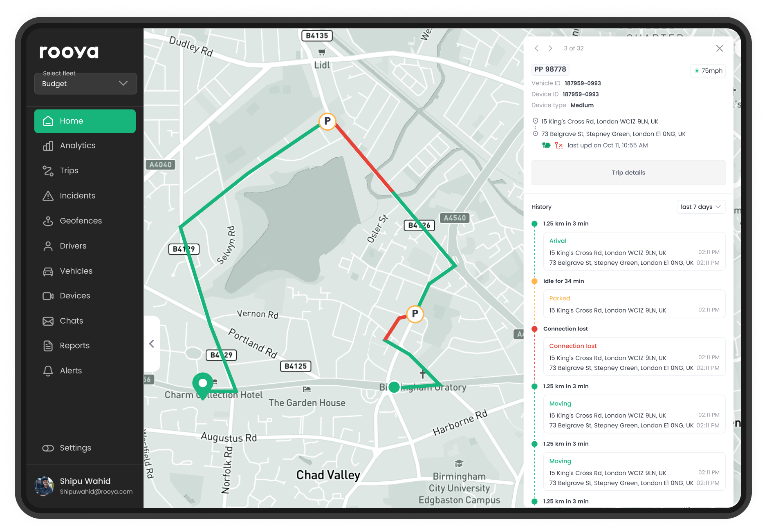The height and width of the screenshot is (532, 767).
Task: Click the Devices camera icon
Action: tap(47, 296)
